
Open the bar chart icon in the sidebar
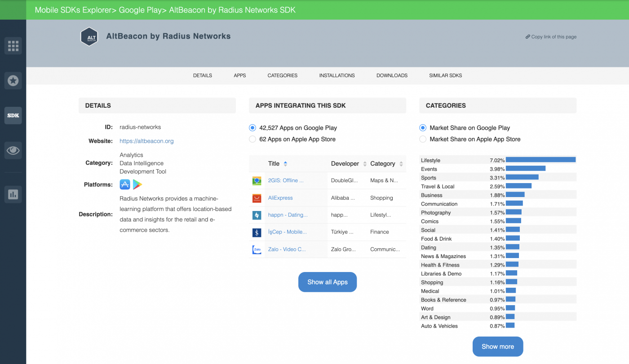[13, 194]
